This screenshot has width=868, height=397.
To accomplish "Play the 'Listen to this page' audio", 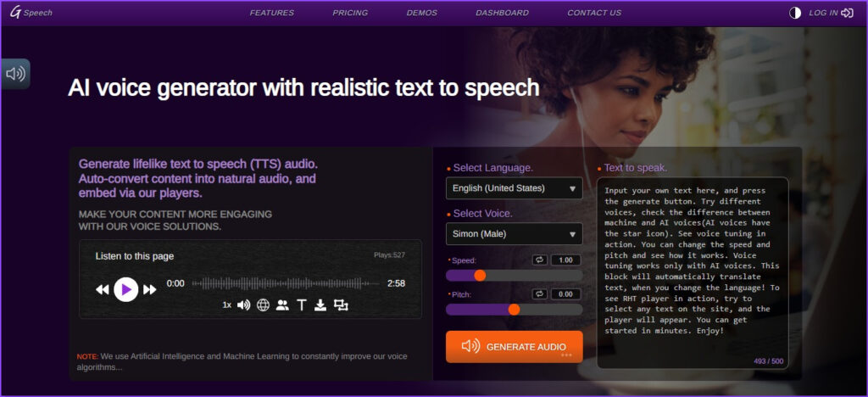I will (x=126, y=289).
